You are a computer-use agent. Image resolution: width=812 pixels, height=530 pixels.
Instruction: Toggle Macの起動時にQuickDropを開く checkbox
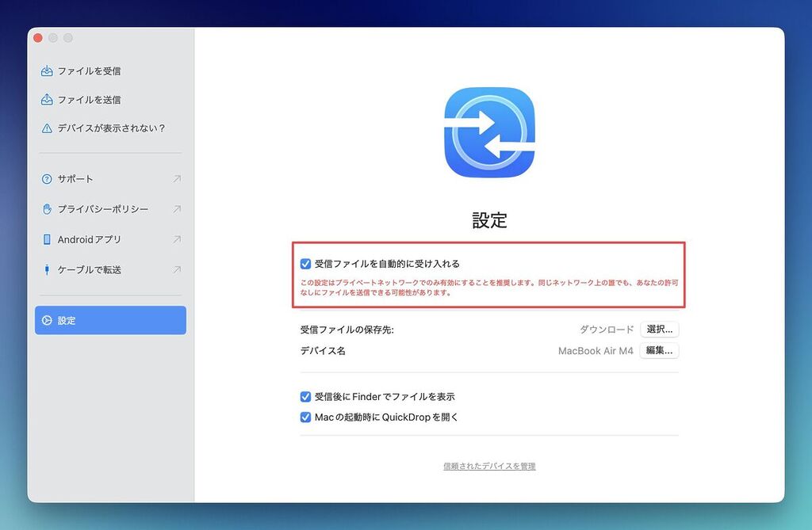(305, 418)
